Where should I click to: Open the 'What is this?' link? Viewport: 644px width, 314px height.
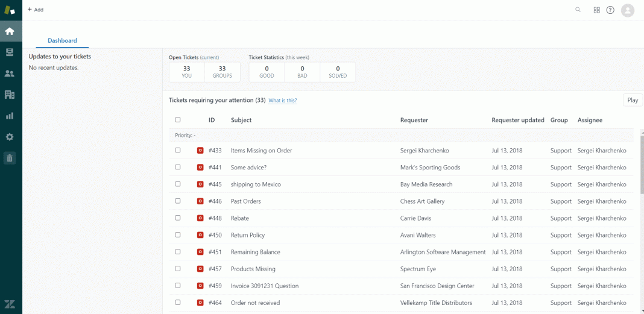pyautogui.click(x=283, y=101)
